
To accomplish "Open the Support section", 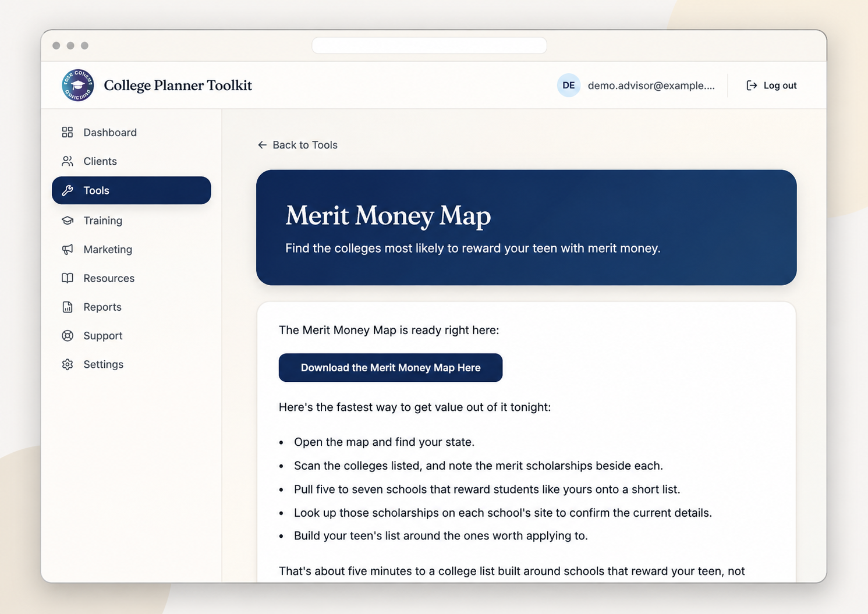I will [132, 336].
